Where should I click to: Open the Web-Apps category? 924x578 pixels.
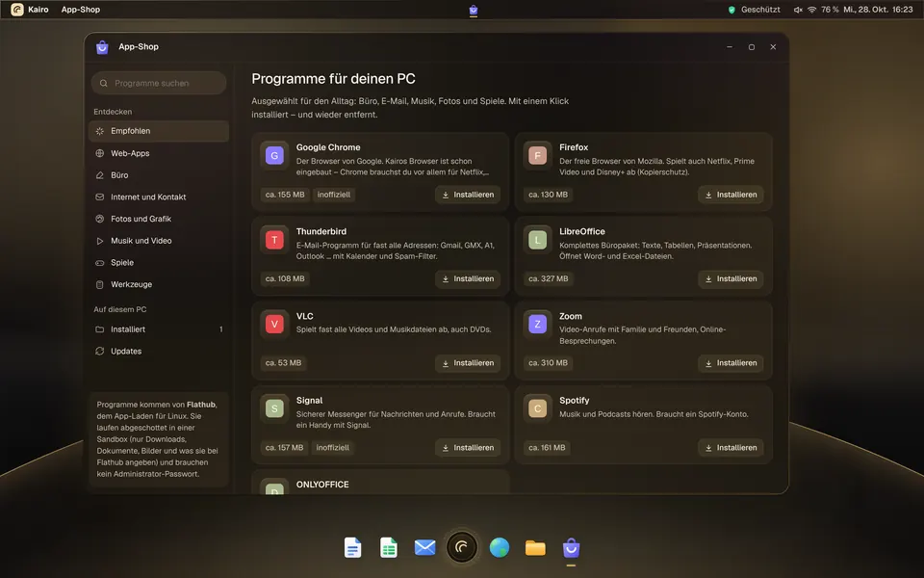[159, 153]
